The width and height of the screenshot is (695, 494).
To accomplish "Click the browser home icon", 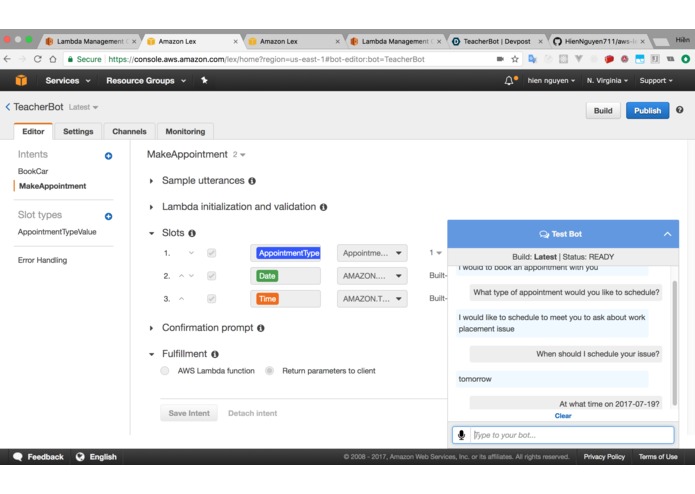I will [x=53, y=59].
